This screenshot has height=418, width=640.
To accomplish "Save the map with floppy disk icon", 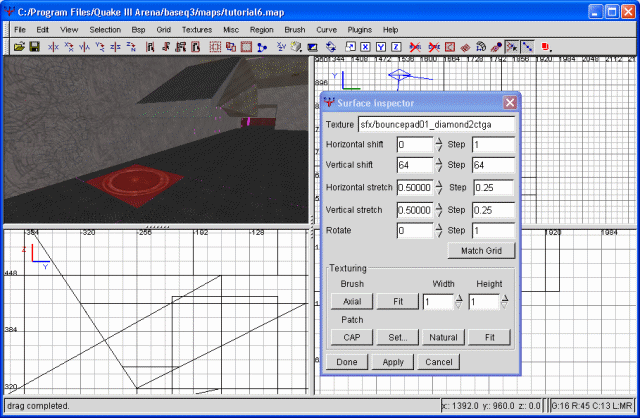I will pos(35,47).
